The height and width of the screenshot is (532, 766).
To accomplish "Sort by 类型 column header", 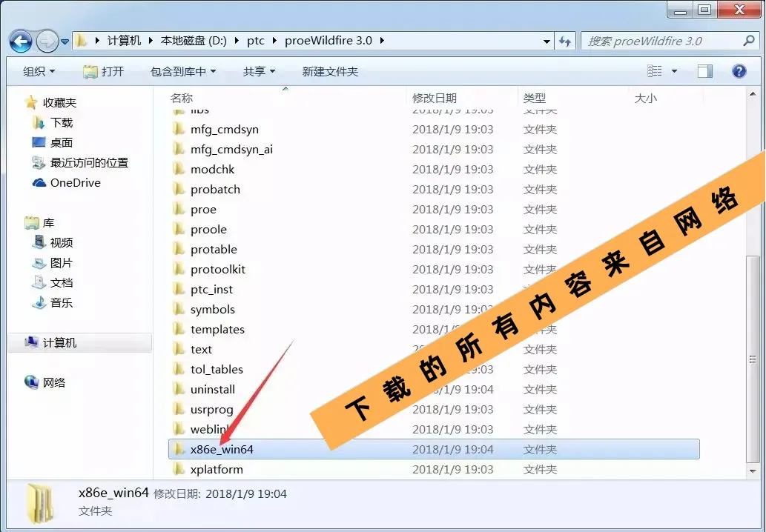I will coord(535,98).
